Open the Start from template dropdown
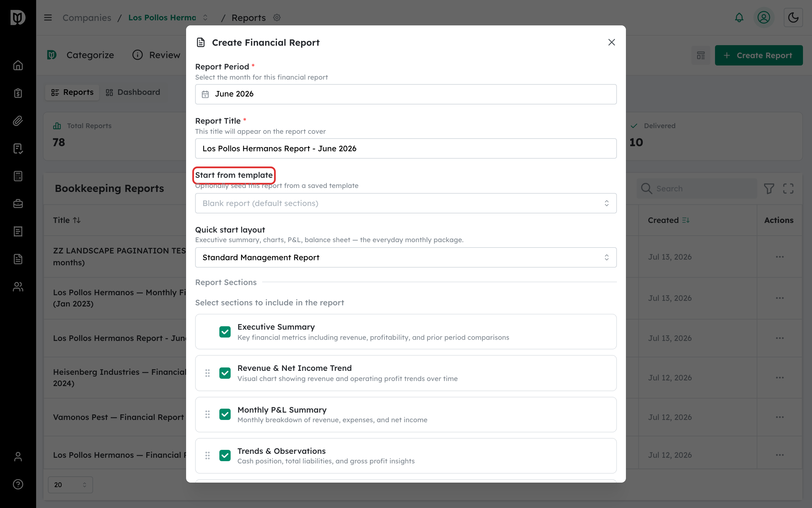Viewport: 812px width, 508px height. (406, 203)
